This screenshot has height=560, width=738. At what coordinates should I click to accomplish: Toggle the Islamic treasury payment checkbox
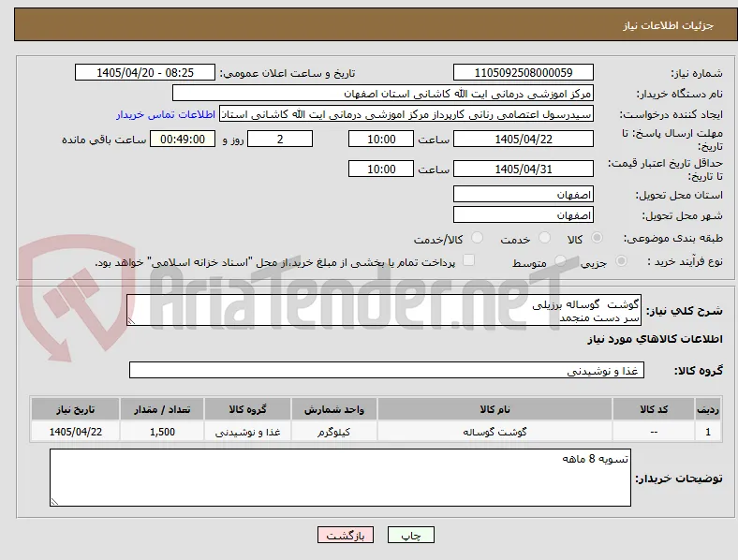469,260
